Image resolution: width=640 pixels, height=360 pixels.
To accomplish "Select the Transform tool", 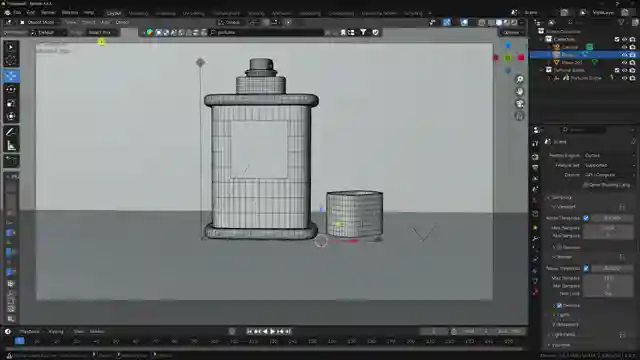I will 11,116.
